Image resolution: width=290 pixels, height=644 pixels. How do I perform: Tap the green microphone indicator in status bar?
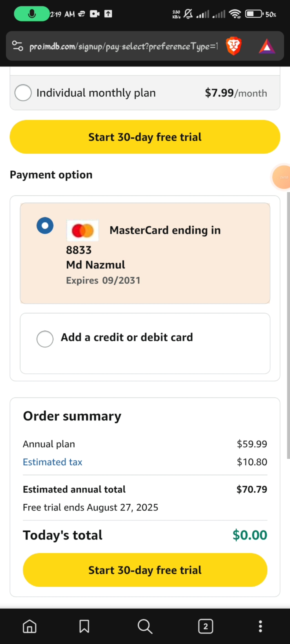coord(32,14)
